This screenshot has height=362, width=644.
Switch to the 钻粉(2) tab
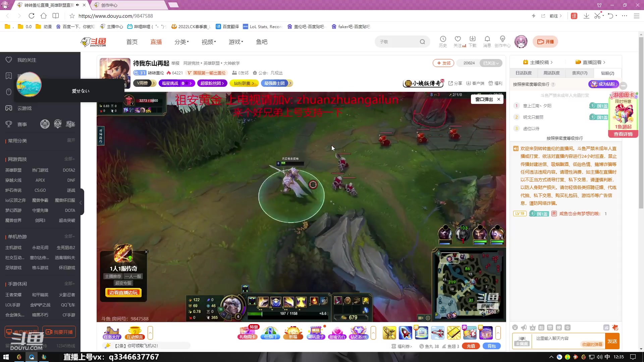(x=607, y=73)
